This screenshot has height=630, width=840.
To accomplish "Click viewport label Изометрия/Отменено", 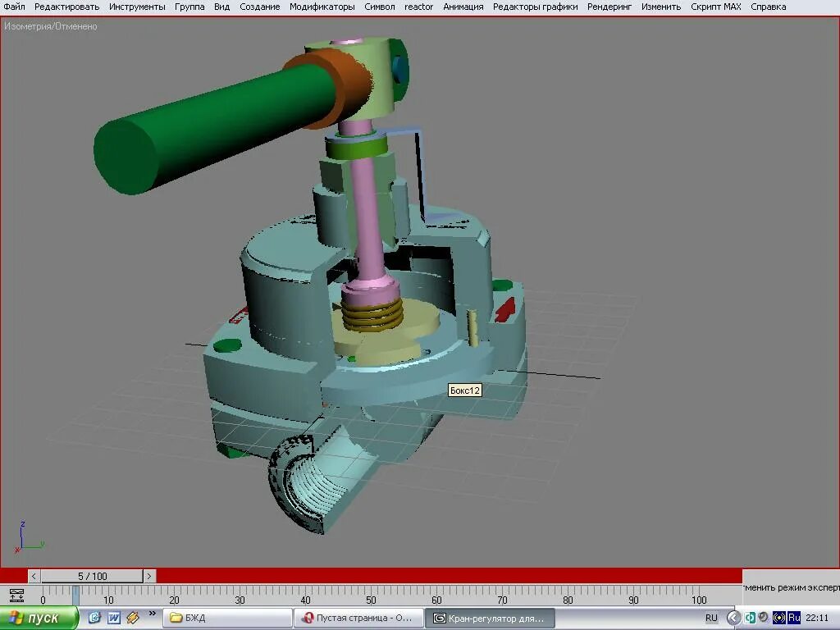I will point(50,26).
